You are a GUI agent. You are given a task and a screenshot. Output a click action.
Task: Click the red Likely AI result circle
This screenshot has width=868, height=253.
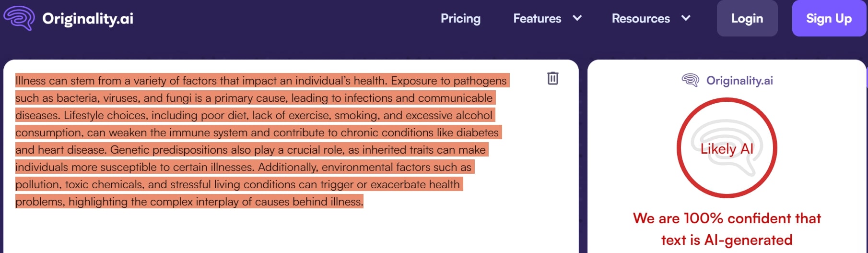(727, 148)
